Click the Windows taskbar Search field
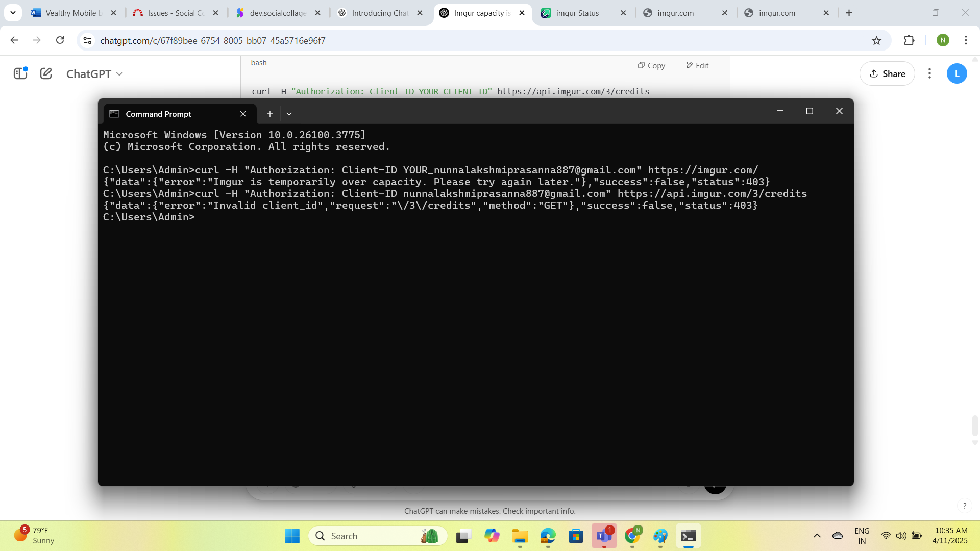Screen dimensions: 980x551 (x=378, y=536)
